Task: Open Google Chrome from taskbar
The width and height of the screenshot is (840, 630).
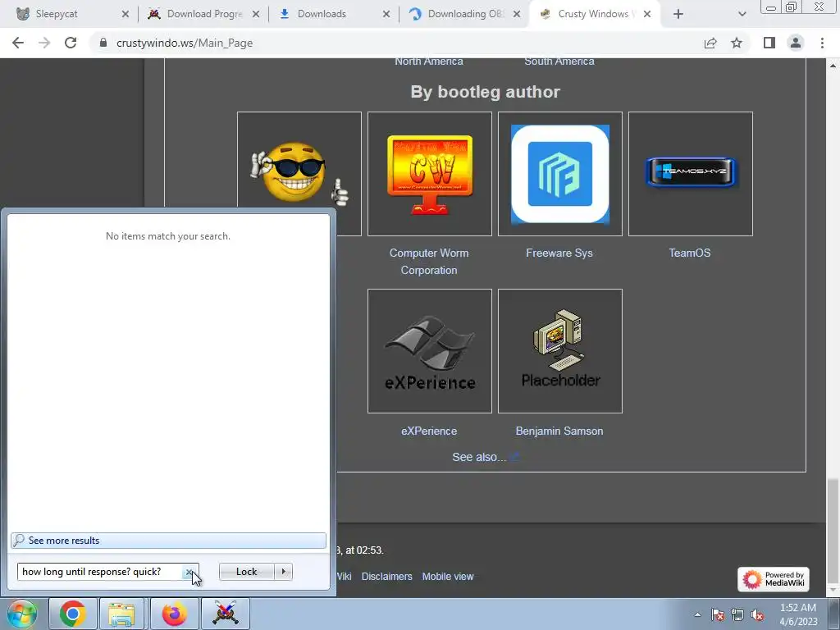Action: tap(73, 614)
